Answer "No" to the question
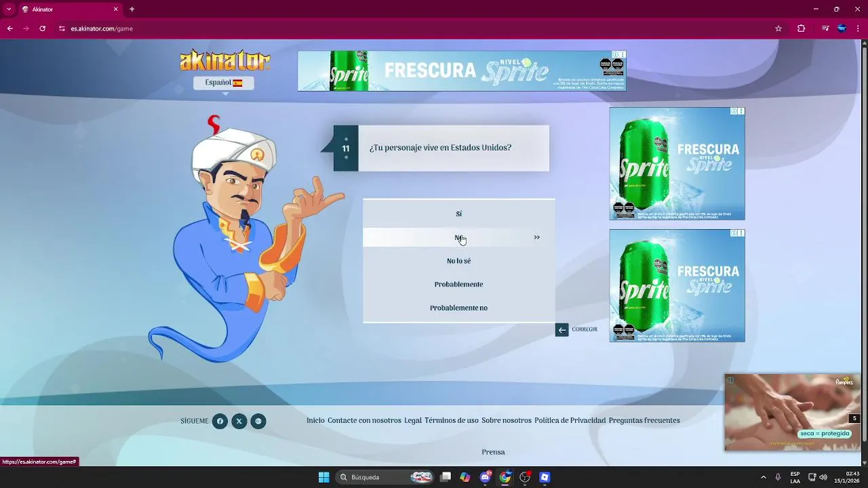 (x=458, y=237)
